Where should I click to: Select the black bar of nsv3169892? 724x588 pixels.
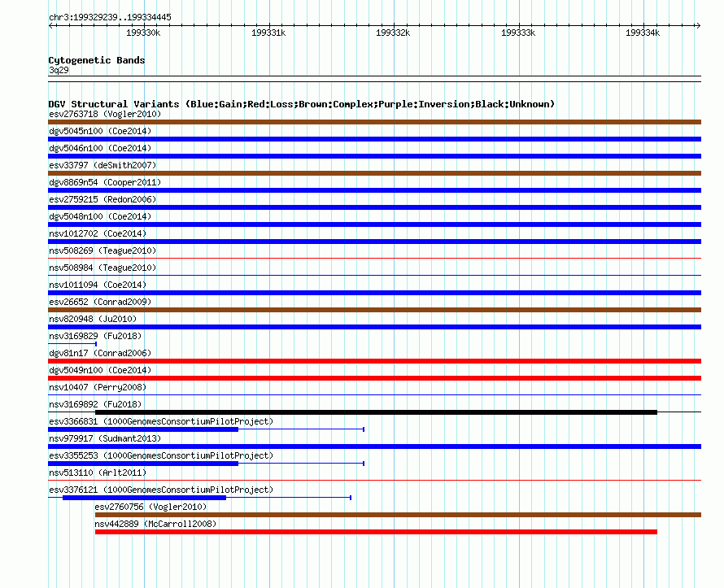click(376, 412)
